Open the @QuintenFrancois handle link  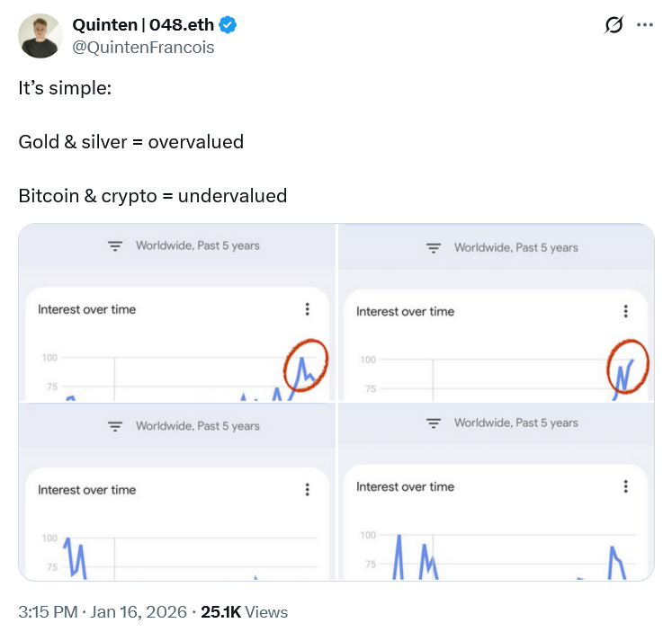(x=143, y=48)
